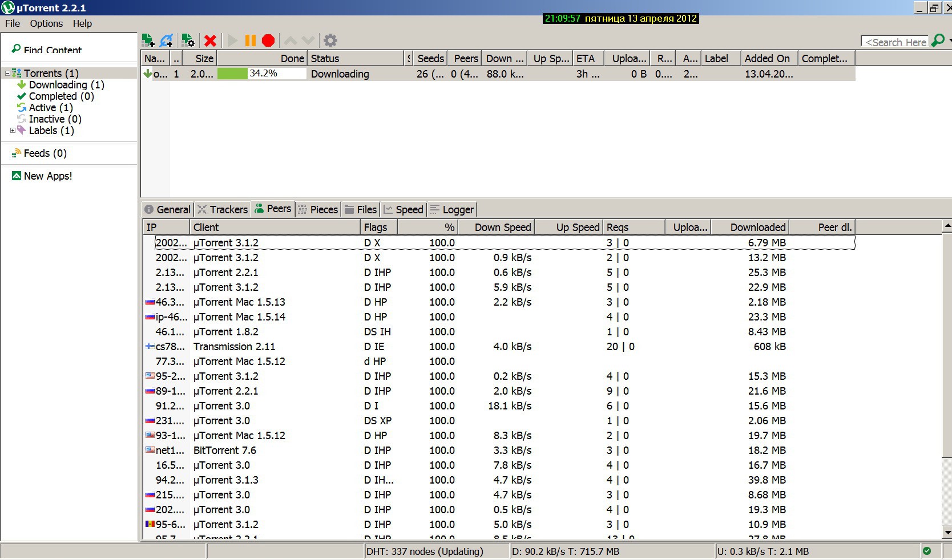Image resolution: width=952 pixels, height=560 pixels.
Task: Stop the torrent with red stop icon
Action: pyautogui.click(x=268, y=40)
